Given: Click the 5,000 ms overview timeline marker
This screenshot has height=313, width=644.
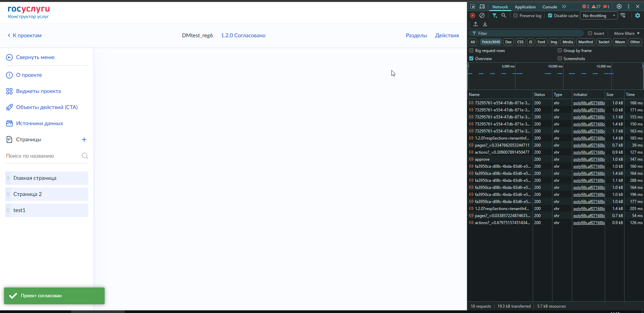Looking at the screenshot, I should (x=508, y=66).
